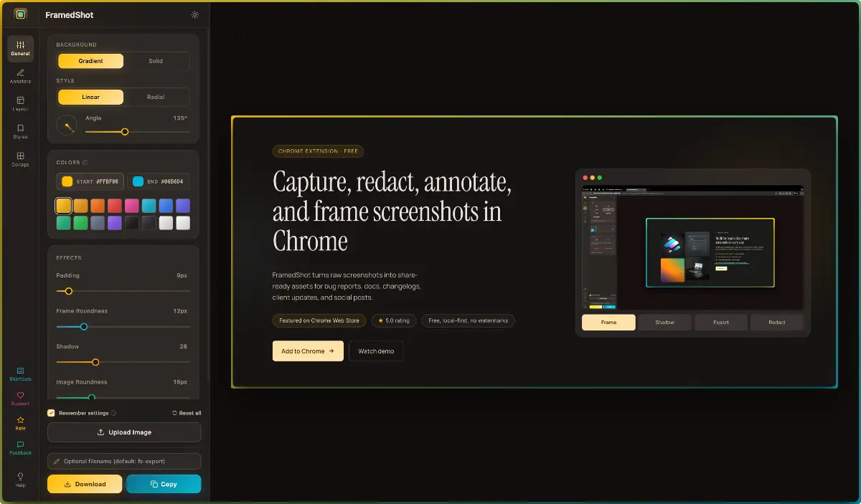Image resolution: width=861 pixels, height=504 pixels.
Task: Switch to the Collage tool
Action: pos(19,158)
